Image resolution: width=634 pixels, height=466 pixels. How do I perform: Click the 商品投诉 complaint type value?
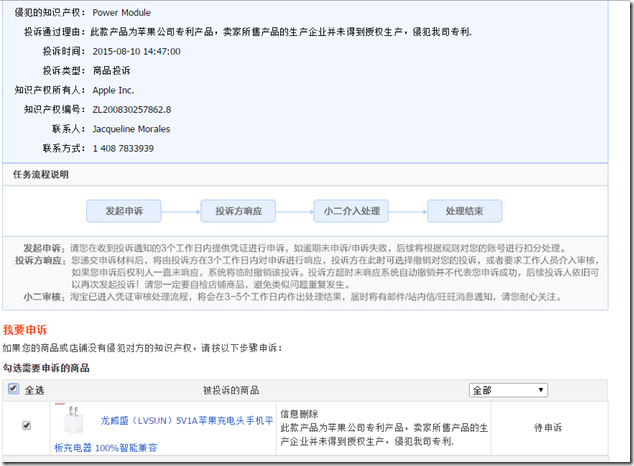click(112, 71)
